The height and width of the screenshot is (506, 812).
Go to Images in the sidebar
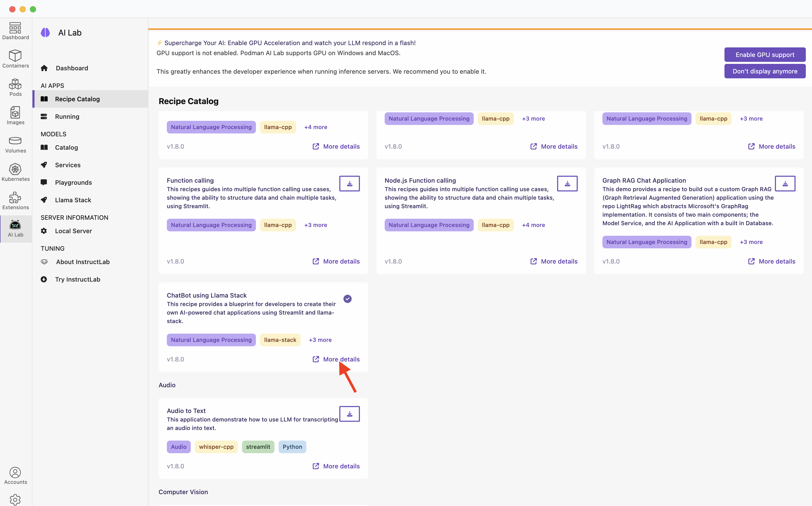point(15,115)
